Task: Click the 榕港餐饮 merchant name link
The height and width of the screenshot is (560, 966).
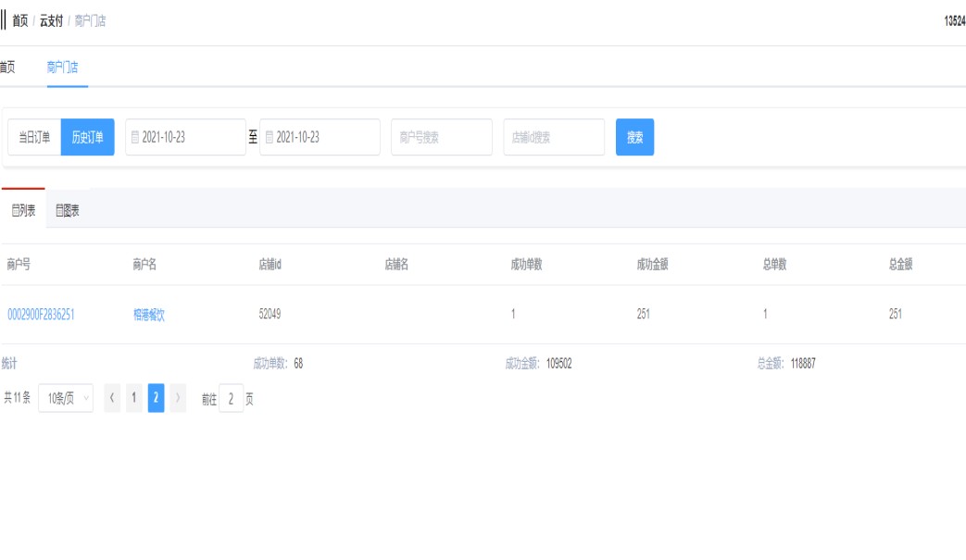Action: point(149,315)
